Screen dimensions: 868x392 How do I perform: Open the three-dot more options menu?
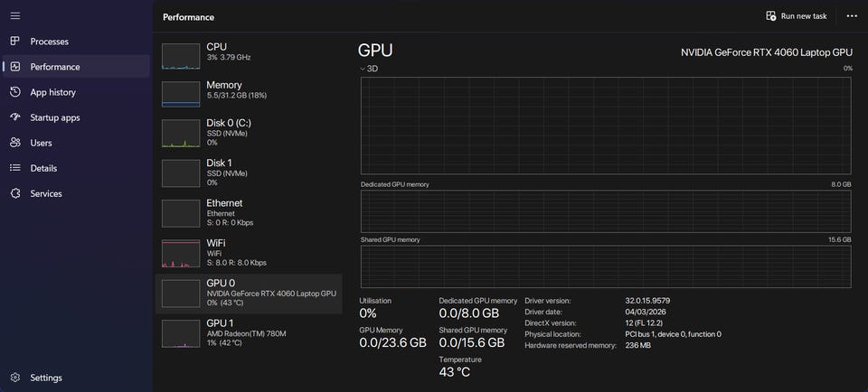(852, 16)
